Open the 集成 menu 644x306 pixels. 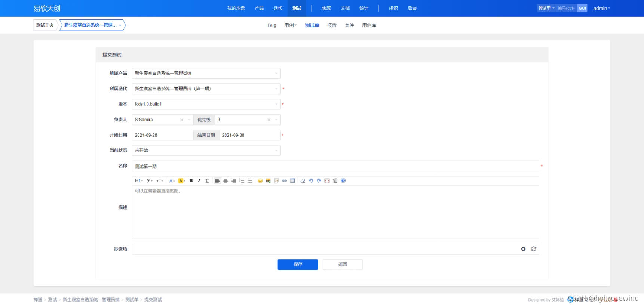326,8
